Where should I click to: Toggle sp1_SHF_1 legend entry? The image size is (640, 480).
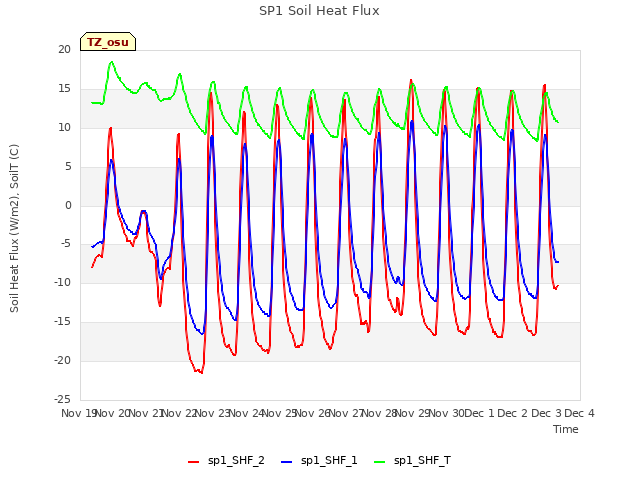tap(319, 461)
